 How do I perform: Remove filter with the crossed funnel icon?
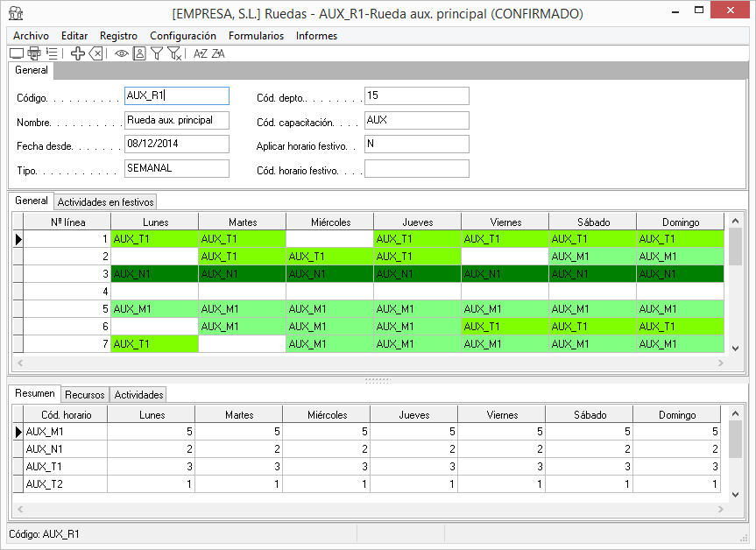174,53
